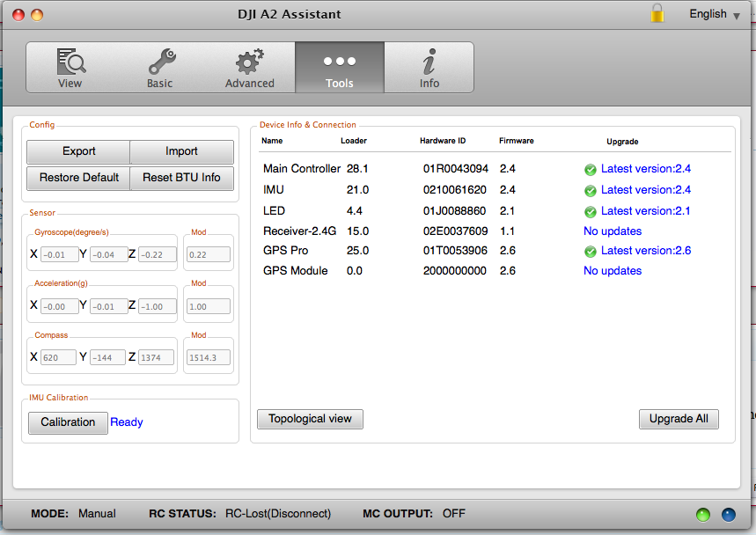756x535 pixels.
Task: Click RC-Lost(Disconnect) status text
Action: pos(278,514)
